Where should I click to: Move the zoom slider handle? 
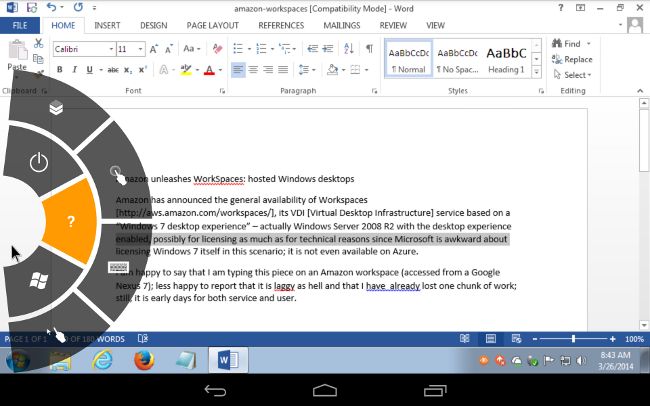click(x=573, y=339)
